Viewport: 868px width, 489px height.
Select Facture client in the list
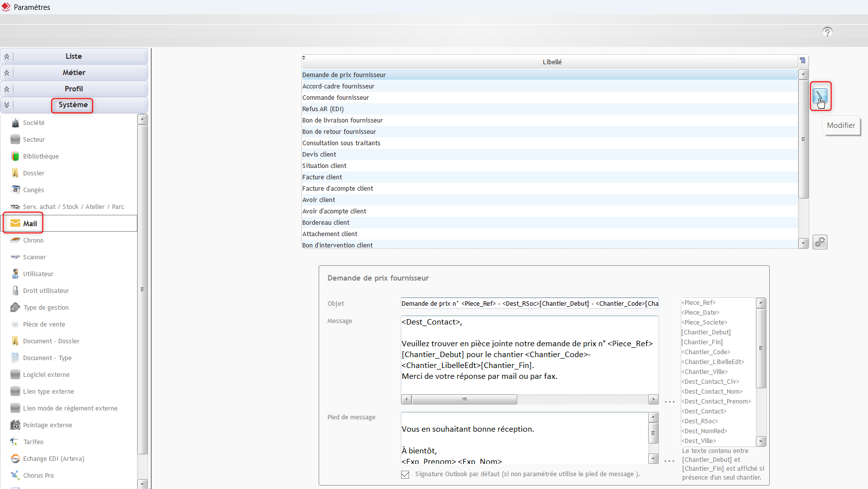[x=322, y=177]
